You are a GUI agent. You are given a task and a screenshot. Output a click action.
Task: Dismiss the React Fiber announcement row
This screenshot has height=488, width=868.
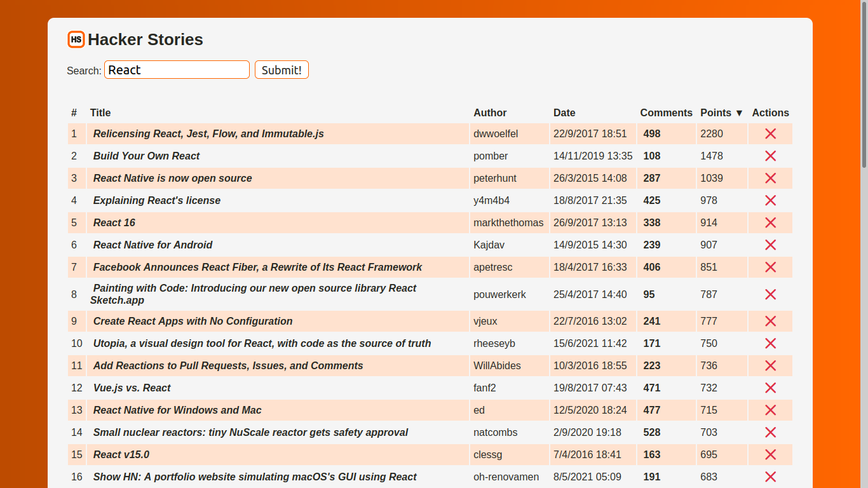(x=770, y=267)
